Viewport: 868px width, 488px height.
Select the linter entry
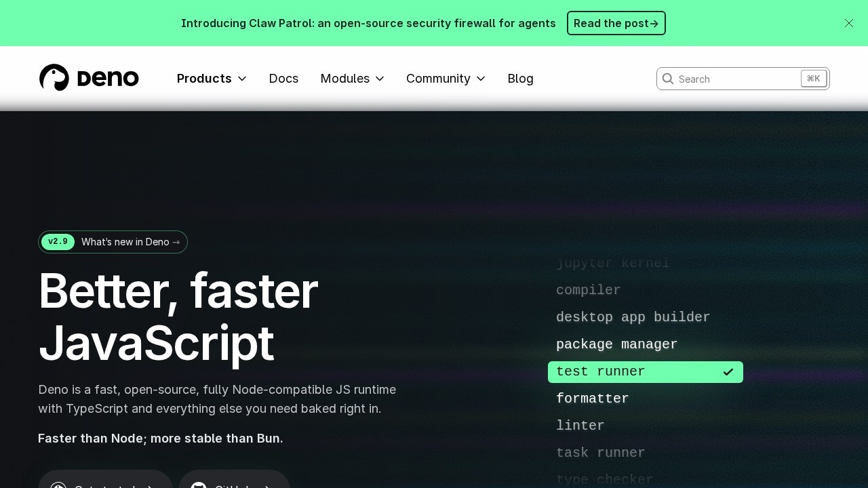tap(580, 426)
